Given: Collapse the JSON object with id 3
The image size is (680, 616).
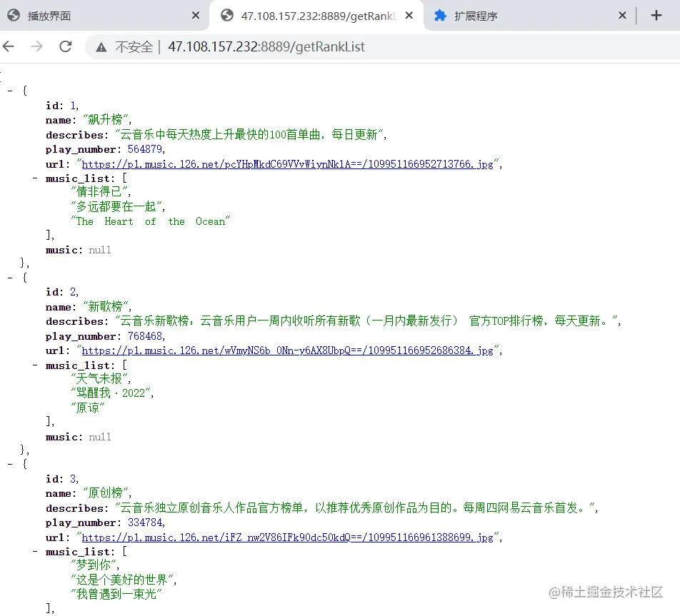Looking at the screenshot, I should coord(10,464).
